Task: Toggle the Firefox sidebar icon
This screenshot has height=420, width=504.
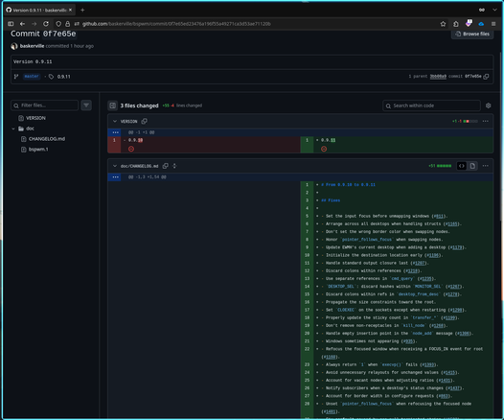Action: click(x=11, y=24)
